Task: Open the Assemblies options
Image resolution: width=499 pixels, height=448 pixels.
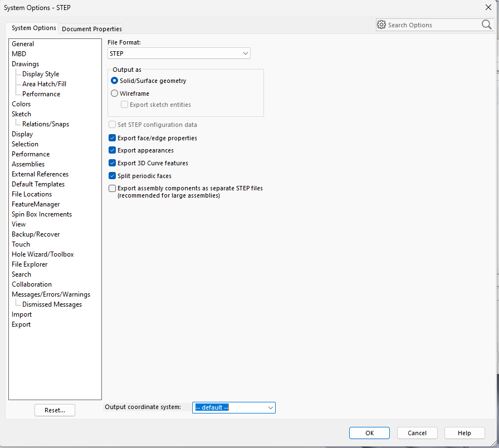Action: (x=28, y=164)
